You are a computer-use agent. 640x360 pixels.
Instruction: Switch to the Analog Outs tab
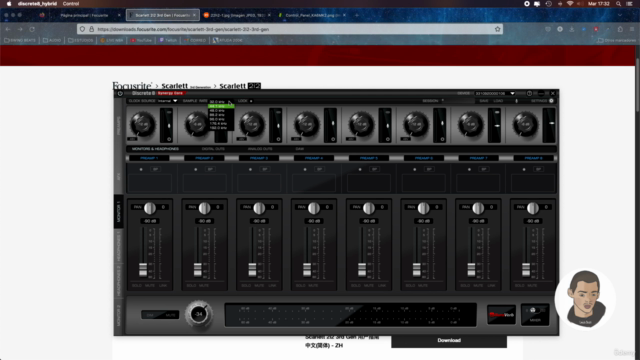tap(260, 149)
